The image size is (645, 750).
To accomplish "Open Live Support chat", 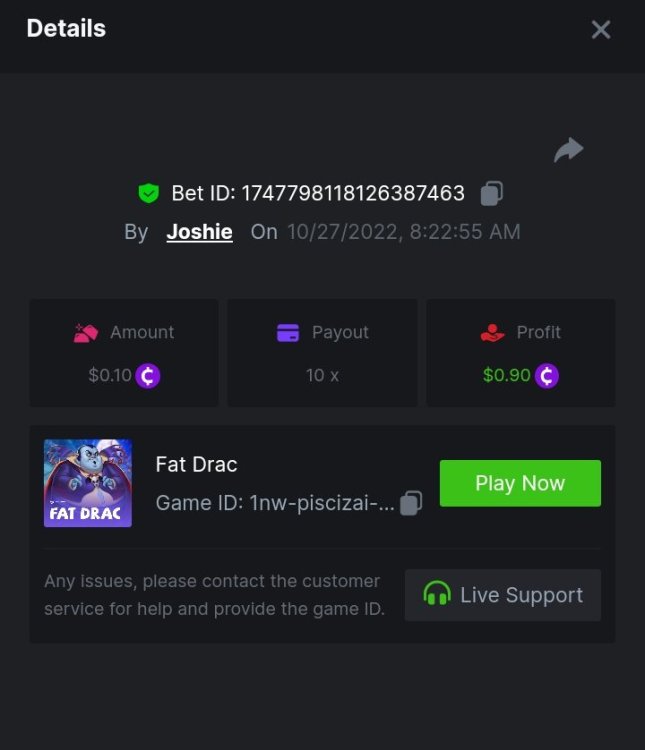I will (502, 595).
